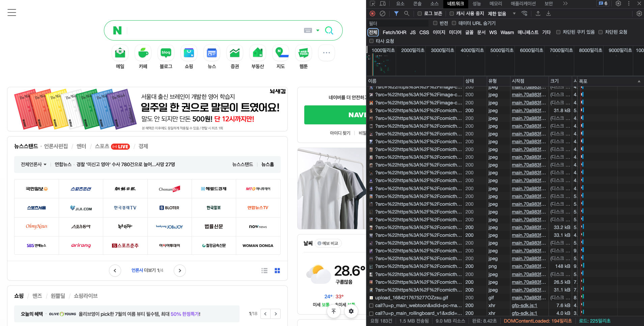The height and width of the screenshot is (326, 644).
Task: Filter requests by 이미지 type
Action: (439, 32)
